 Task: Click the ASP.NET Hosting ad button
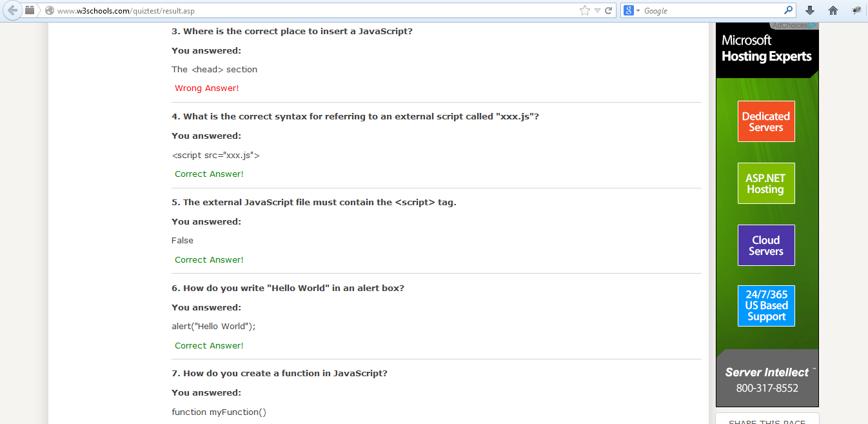coord(766,183)
